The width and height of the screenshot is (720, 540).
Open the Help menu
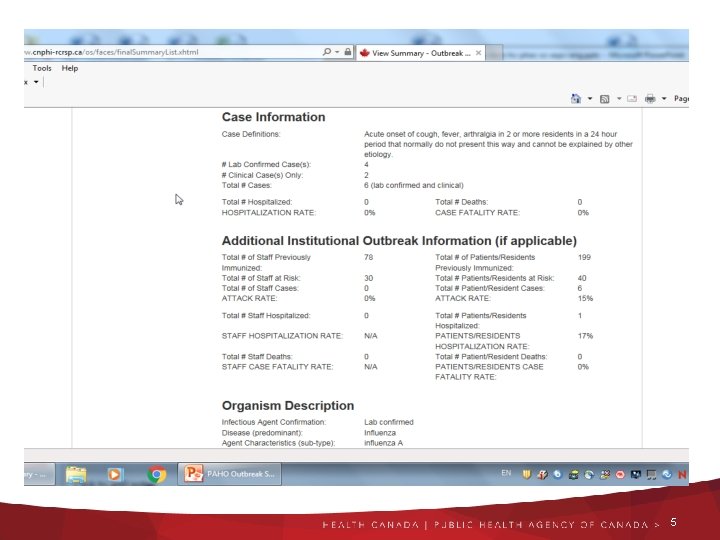70,68
